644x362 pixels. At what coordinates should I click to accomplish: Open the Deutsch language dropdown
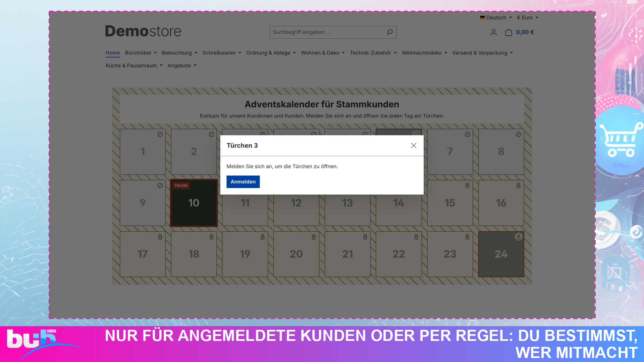pyautogui.click(x=496, y=17)
